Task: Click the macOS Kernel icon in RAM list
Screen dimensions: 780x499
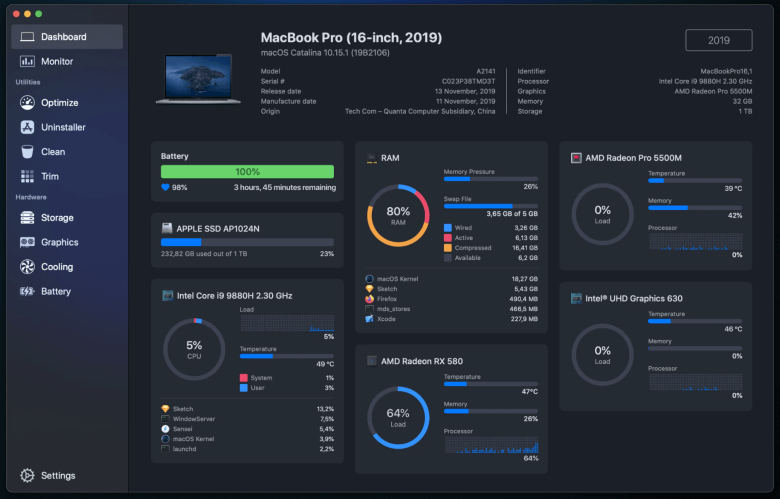Action: tap(369, 279)
